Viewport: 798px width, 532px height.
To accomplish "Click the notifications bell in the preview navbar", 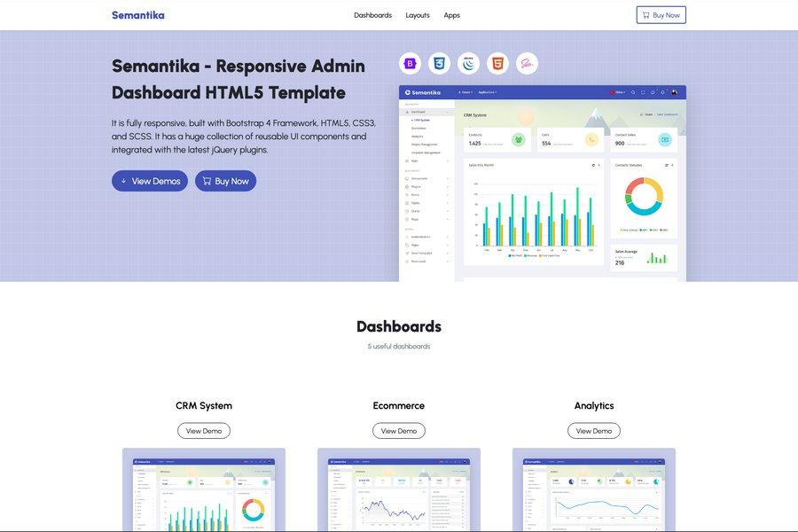I will [653, 90].
